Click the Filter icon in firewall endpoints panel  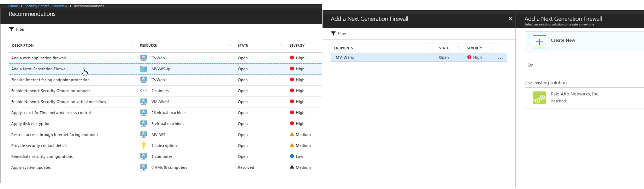pos(333,34)
